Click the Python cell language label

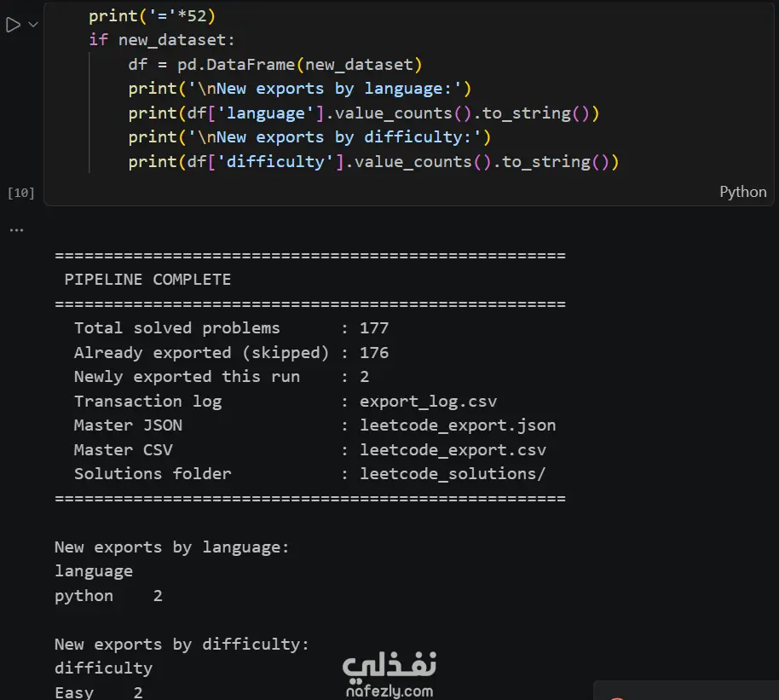point(742,192)
